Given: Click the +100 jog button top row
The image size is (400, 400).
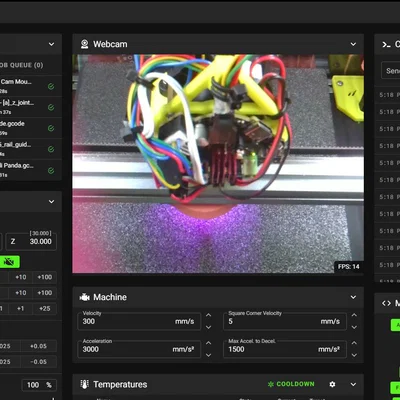Looking at the screenshot, I should pos(45,277).
